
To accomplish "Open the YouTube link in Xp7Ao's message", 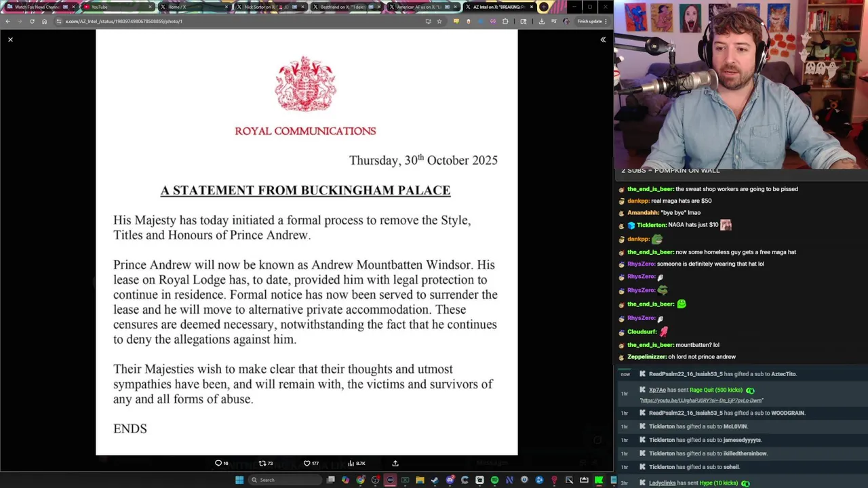I will coord(701,401).
